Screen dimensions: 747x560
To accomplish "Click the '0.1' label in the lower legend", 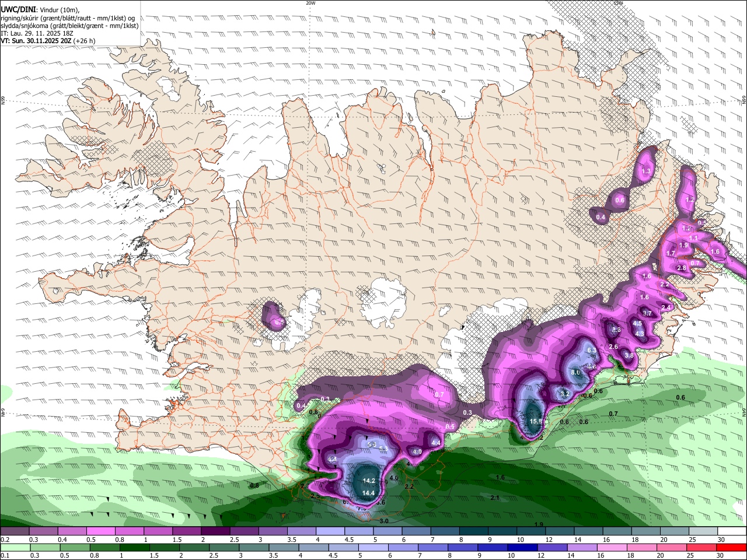I will point(5,555).
